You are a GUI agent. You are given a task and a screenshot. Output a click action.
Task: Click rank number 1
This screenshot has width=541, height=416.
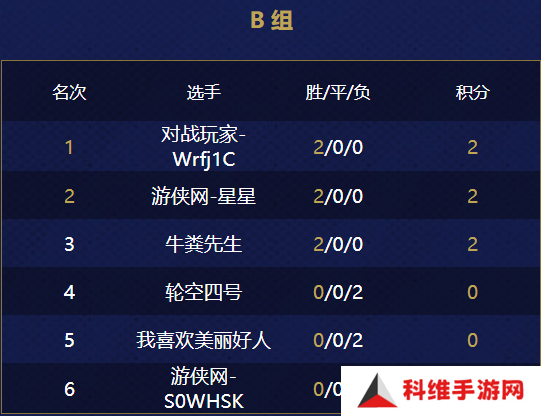click(69, 147)
